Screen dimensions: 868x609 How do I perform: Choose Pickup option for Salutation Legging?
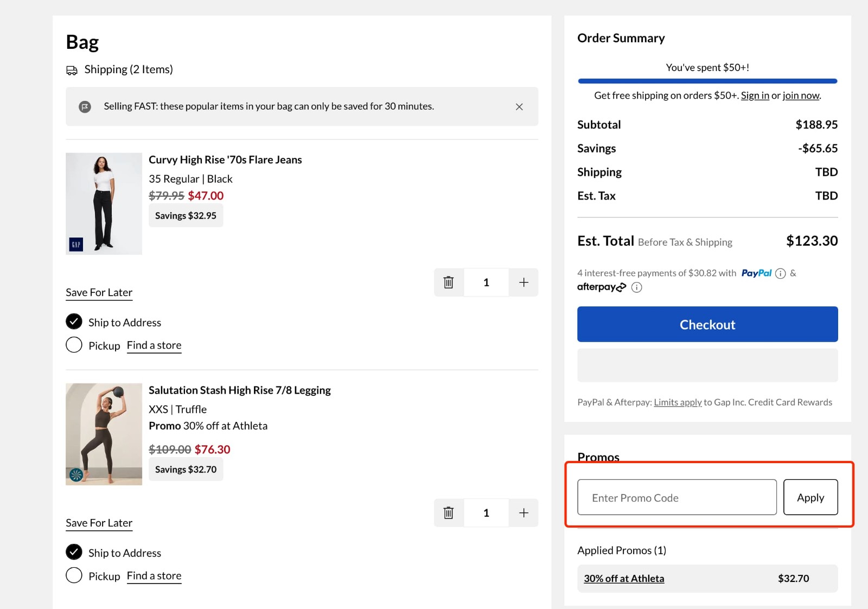pos(74,575)
